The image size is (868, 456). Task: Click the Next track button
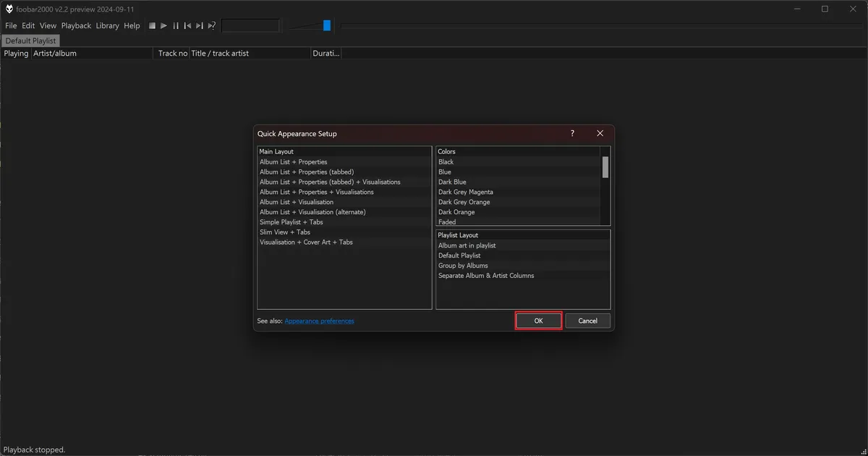pyautogui.click(x=200, y=25)
